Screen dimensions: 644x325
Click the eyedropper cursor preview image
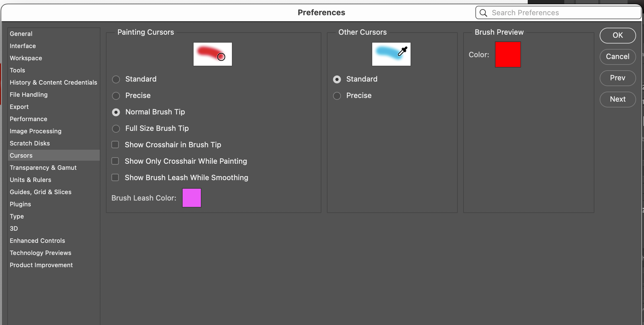[x=391, y=54]
